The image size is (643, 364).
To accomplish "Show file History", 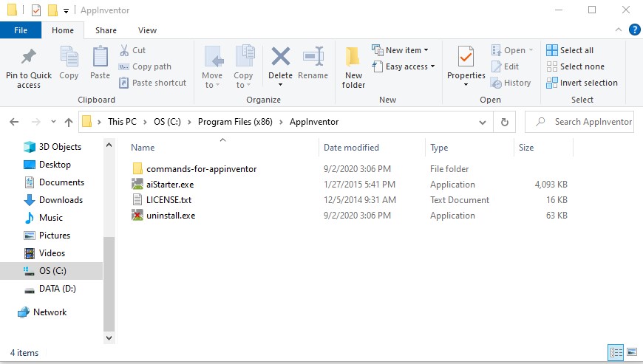I will pyautogui.click(x=511, y=83).
